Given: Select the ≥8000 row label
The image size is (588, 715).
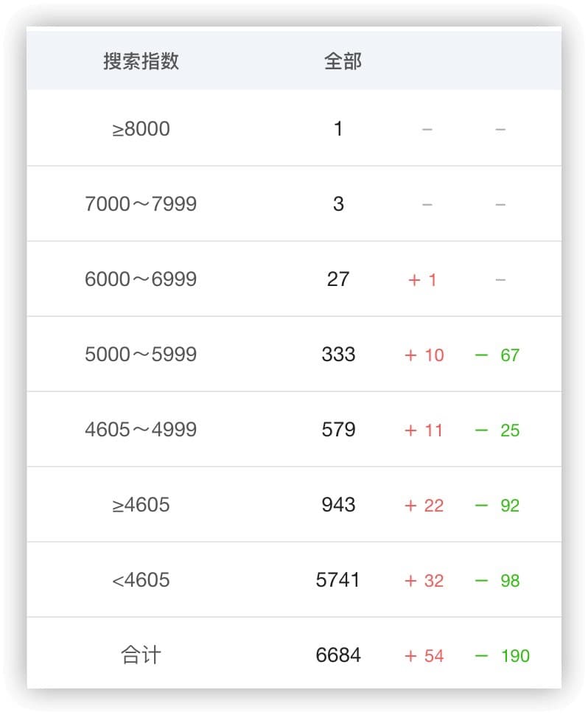Looking at the screenshot, I should click(141, 128).
